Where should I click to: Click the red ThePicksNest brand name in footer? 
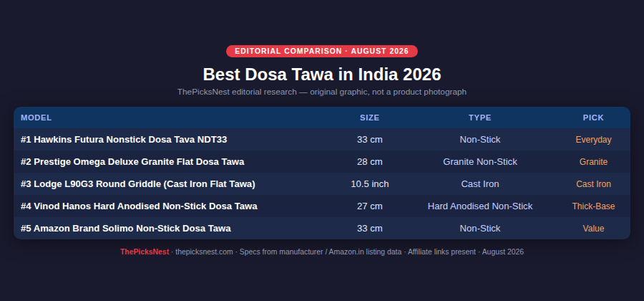click(x=145, y=252)
